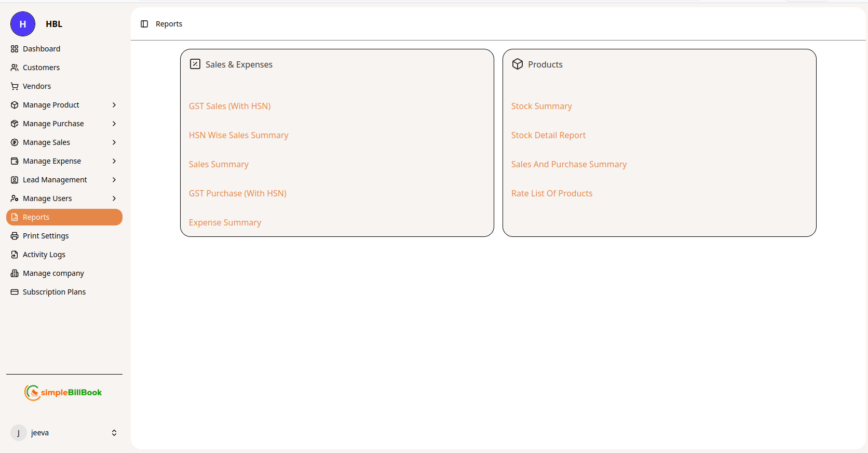868x453 pixels.
Task: Click the Subscription Plans card icon
Action: pos(15,292)
